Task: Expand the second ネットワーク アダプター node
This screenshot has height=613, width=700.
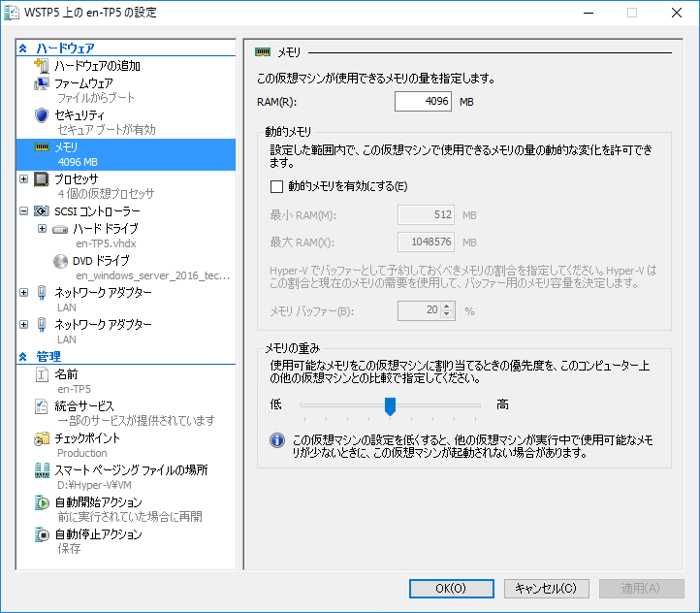Action: [23, 325]
